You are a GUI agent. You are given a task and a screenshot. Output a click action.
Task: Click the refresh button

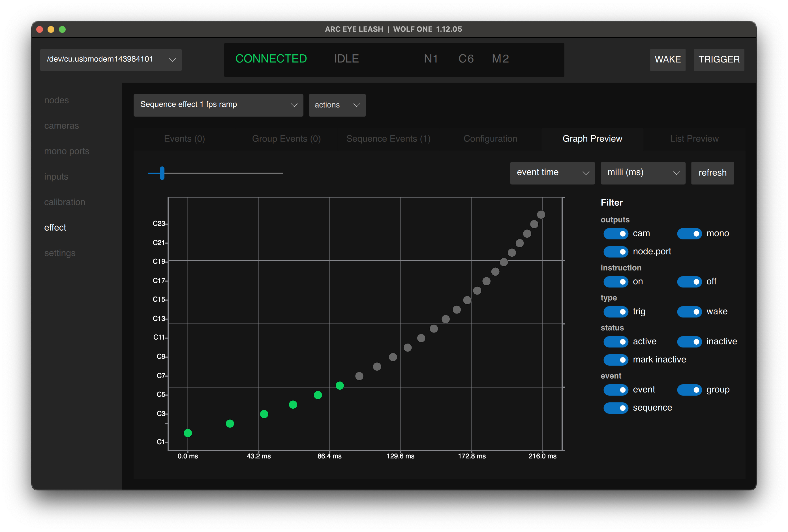(712, 173)
